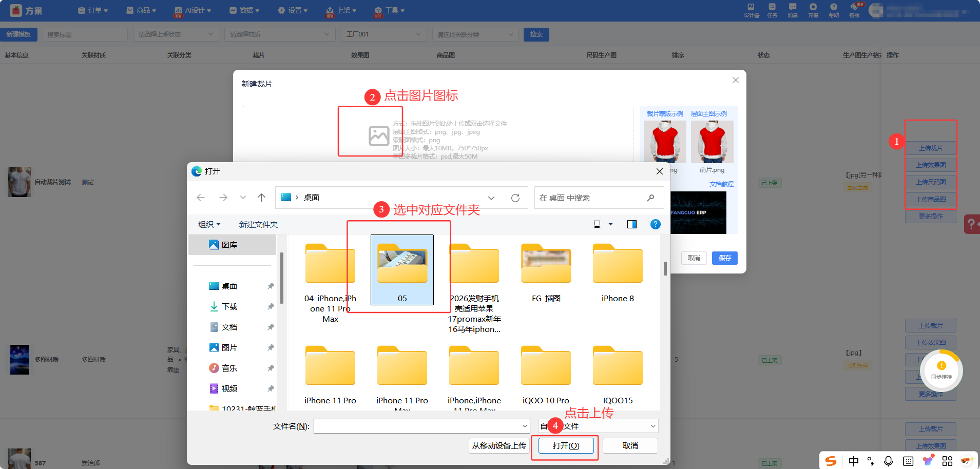Open the red question mark side tab

972,224
